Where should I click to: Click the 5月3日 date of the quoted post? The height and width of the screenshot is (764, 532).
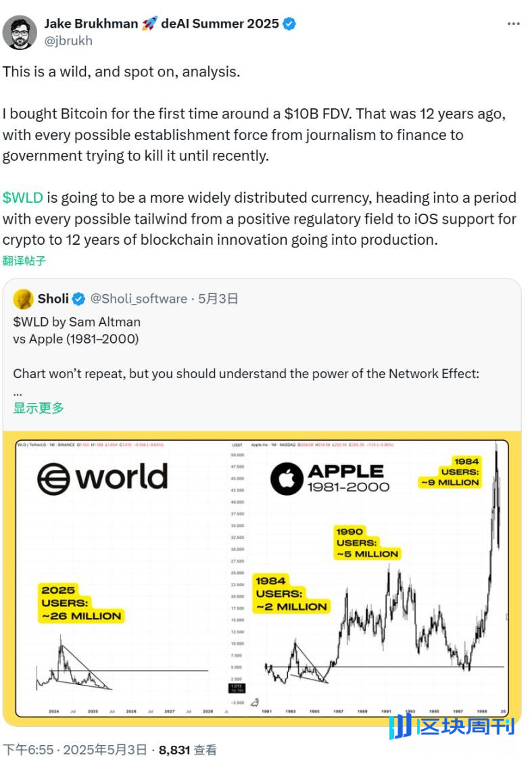[x=218, y=299]
